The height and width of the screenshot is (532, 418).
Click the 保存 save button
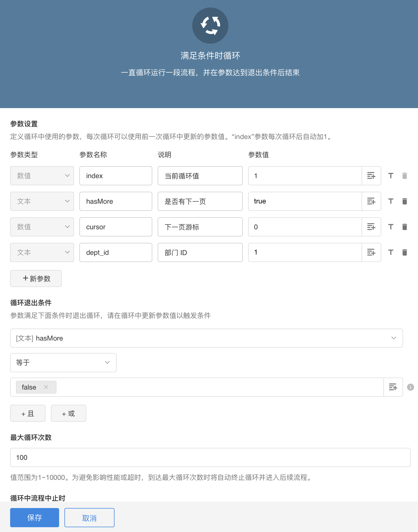(35, 518)
